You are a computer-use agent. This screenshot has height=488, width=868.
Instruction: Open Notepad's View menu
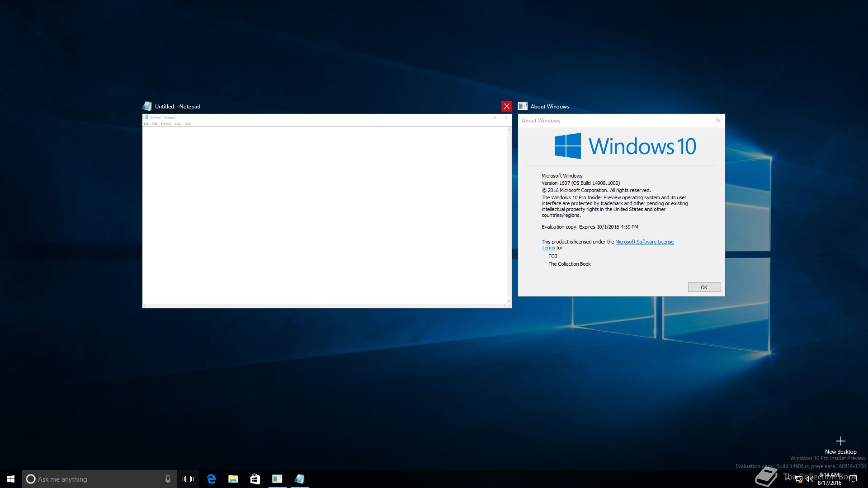coord(178,124)
